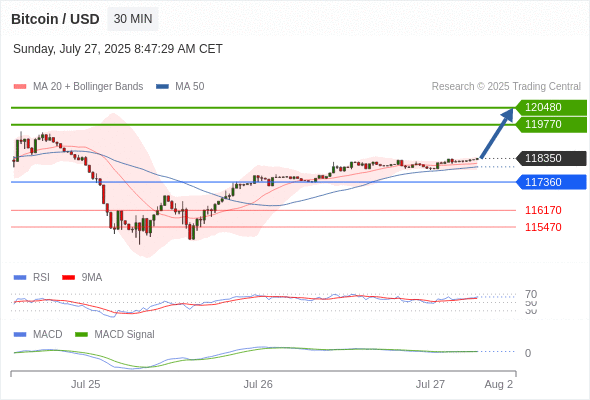Click the Bitcoin / USD chart title
590x400 pixels.
55,19
